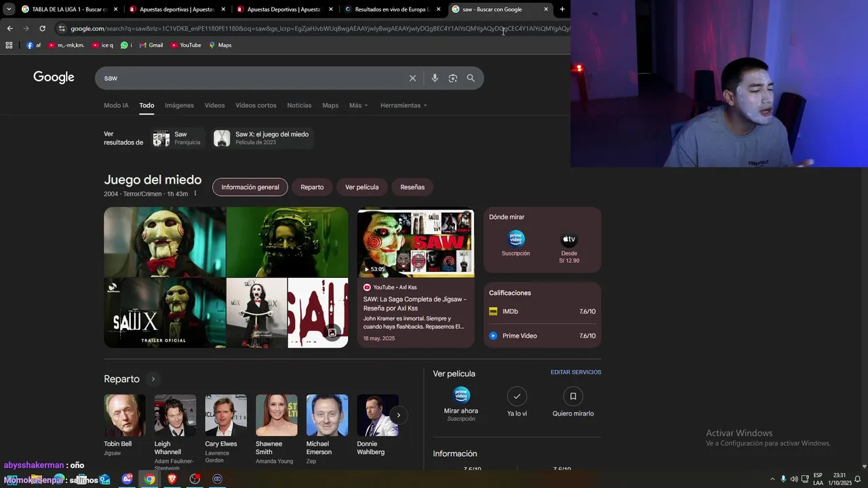868x488 pixels.
Task: Open Cary Elwes cast card
Action: [x=225, y=430]
